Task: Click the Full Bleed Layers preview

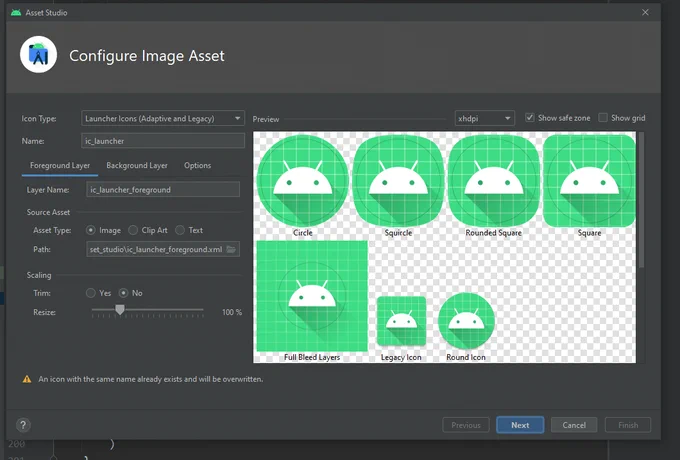Action: (x=312, y=296)
